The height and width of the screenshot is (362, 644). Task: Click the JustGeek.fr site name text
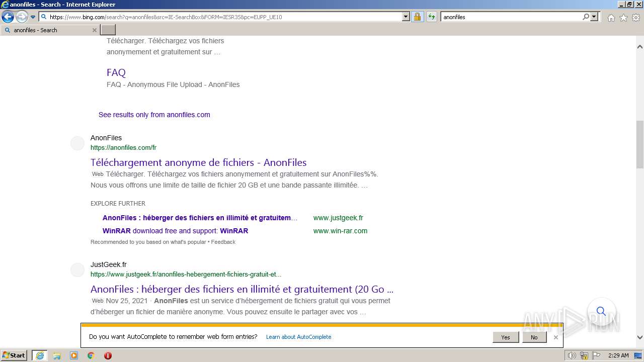coord(109,264)
